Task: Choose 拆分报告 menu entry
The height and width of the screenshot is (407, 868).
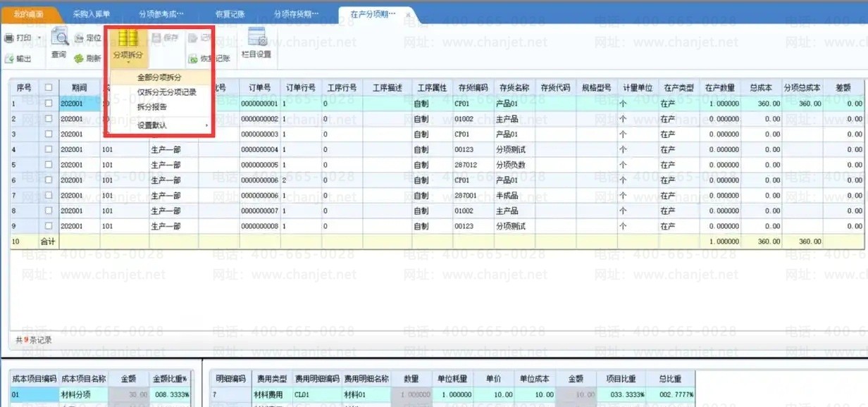Action: (152, 107)
